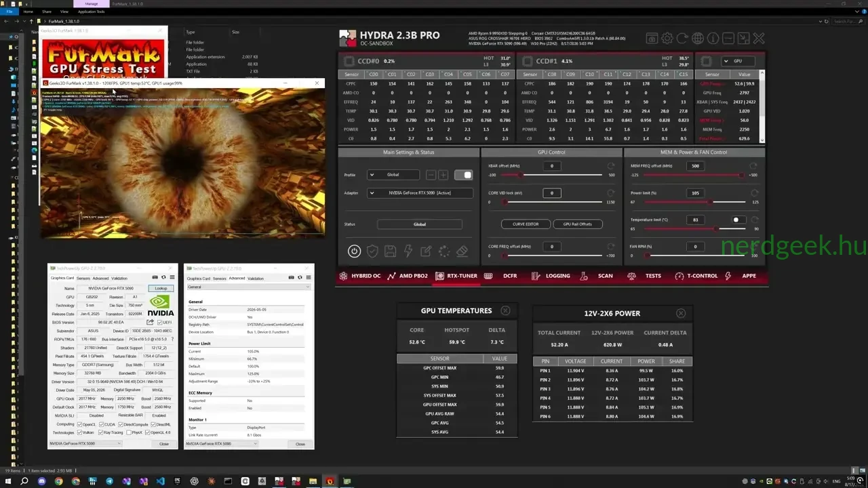Toggle OpenCL checkbox in GPU-Z
Viewport: 868px width, 488px height.
(x=79, y=424)
